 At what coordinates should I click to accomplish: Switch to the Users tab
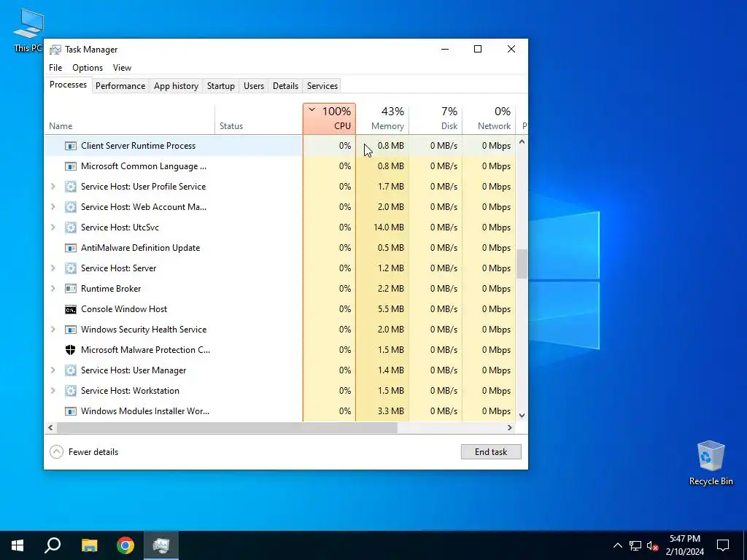[x=253, y=86]
